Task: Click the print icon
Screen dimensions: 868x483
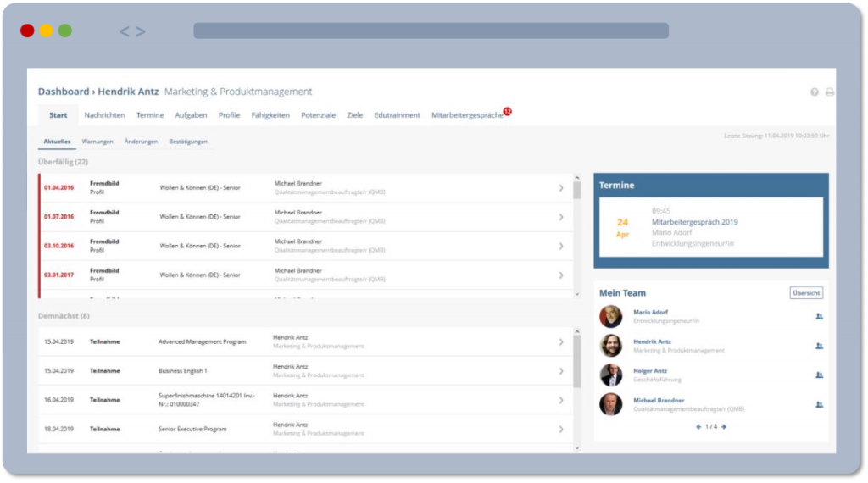Action: [829, 92]
